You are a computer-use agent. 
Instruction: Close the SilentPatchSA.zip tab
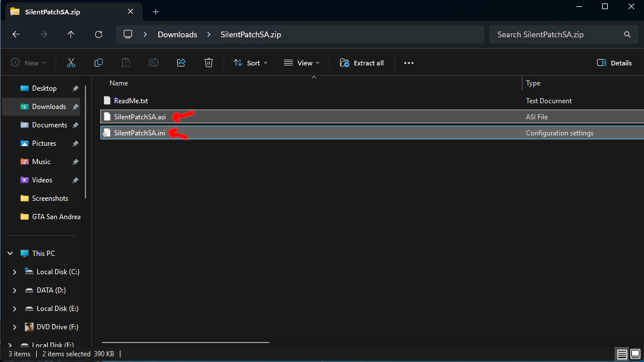point(131,11)
